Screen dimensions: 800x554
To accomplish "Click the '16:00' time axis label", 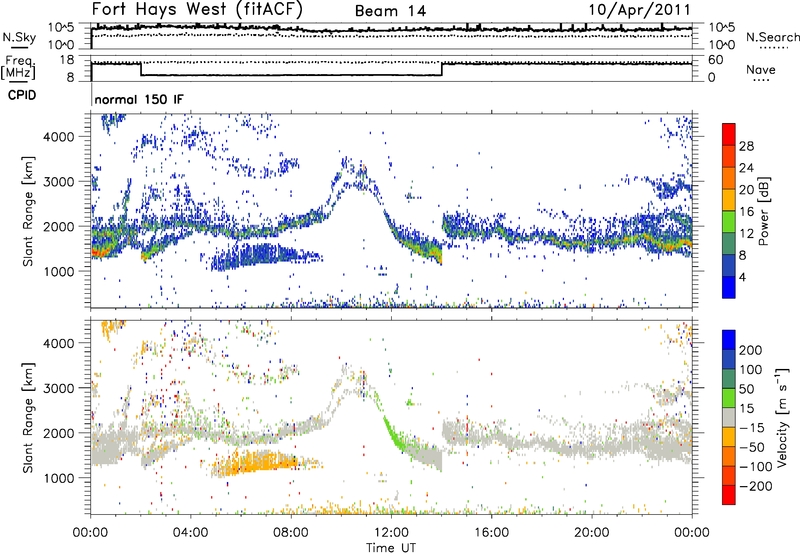I will click(x=491, y=533).
